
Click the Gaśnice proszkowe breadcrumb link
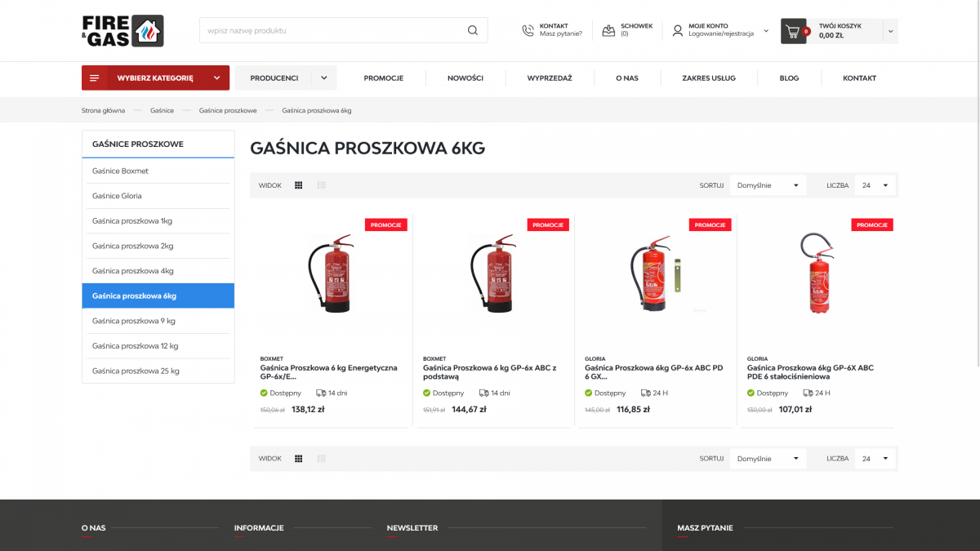228,110
